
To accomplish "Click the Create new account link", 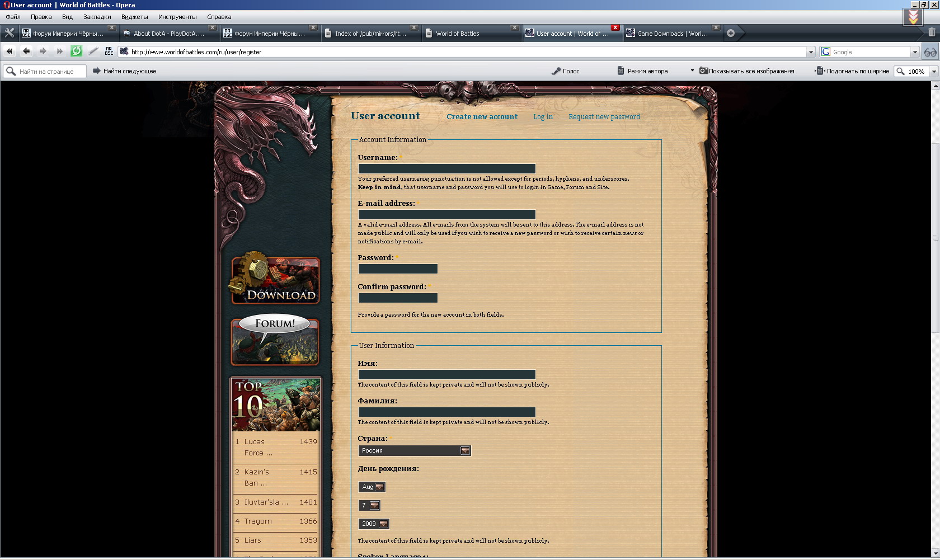I will (482, 116).
